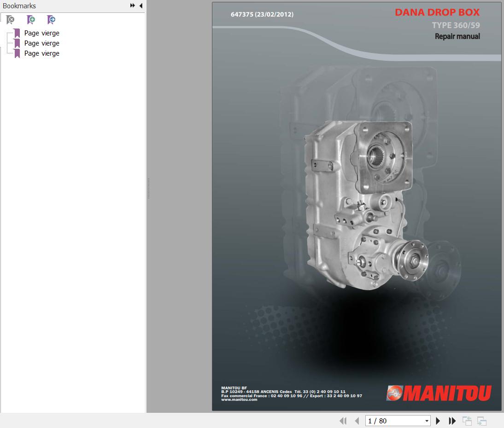Go to the next page
504x428 pixels.
438,421
